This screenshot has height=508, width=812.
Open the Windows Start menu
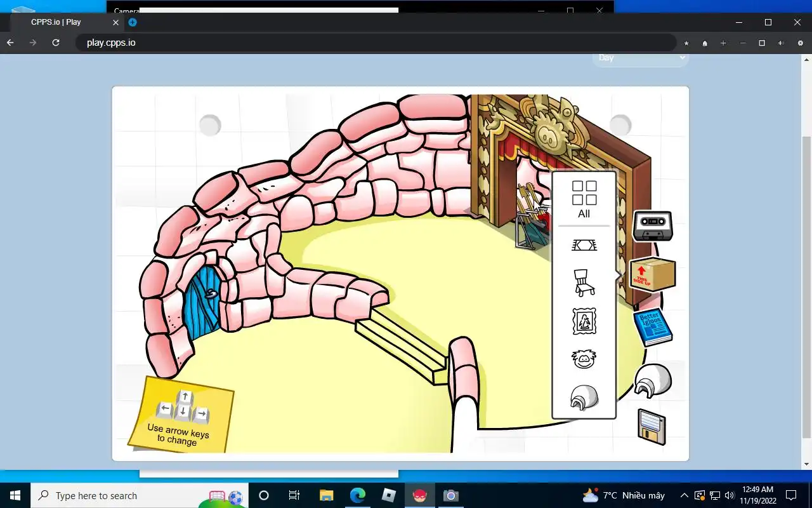coord(15,495)
